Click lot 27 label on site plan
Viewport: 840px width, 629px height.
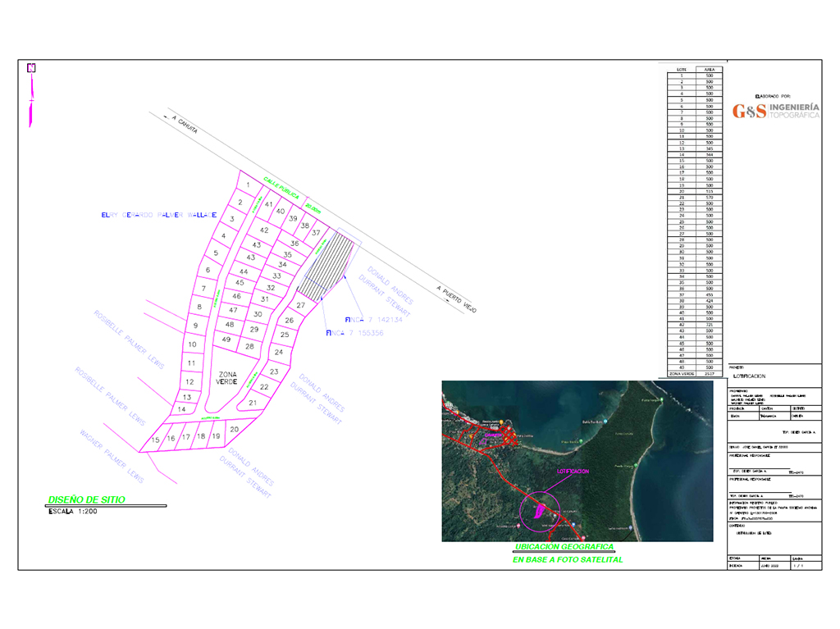(x=300, y=305)
